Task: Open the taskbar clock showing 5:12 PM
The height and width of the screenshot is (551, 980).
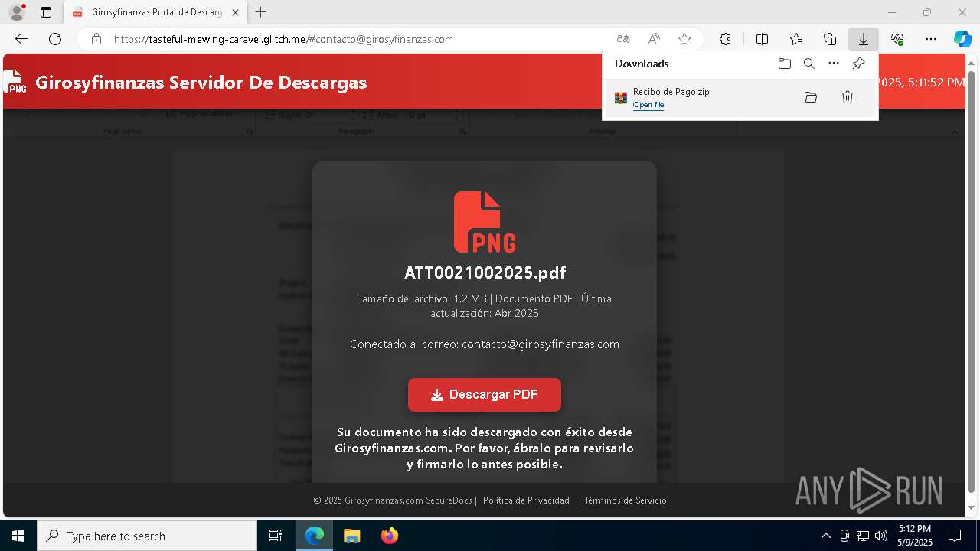Action: (x=915, y=536)
